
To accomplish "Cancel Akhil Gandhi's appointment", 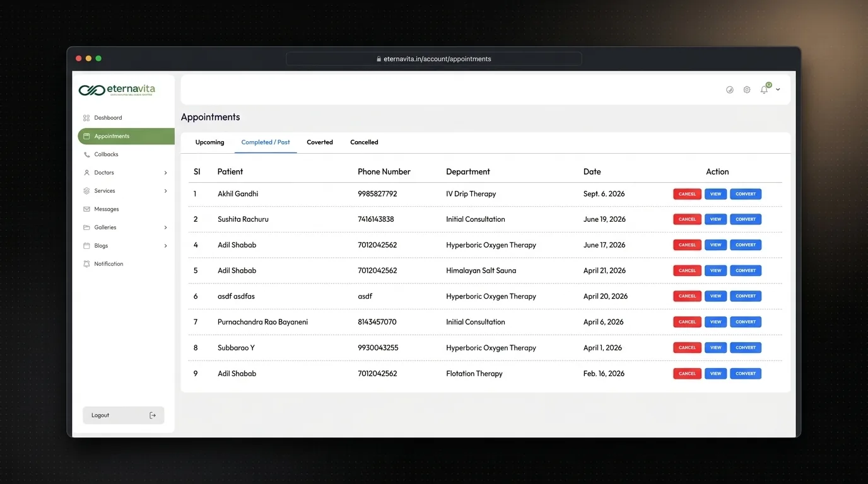I will (687, 194).
